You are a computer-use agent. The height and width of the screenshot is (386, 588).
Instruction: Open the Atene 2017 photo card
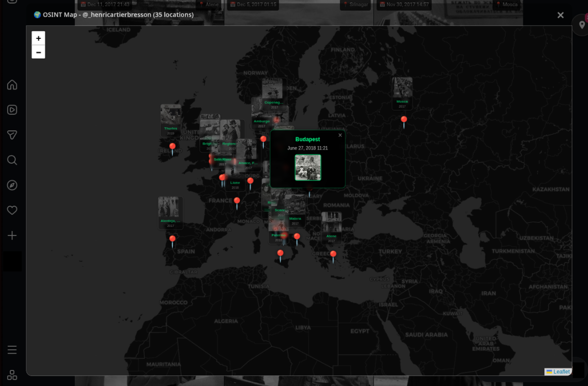point(331,228)
